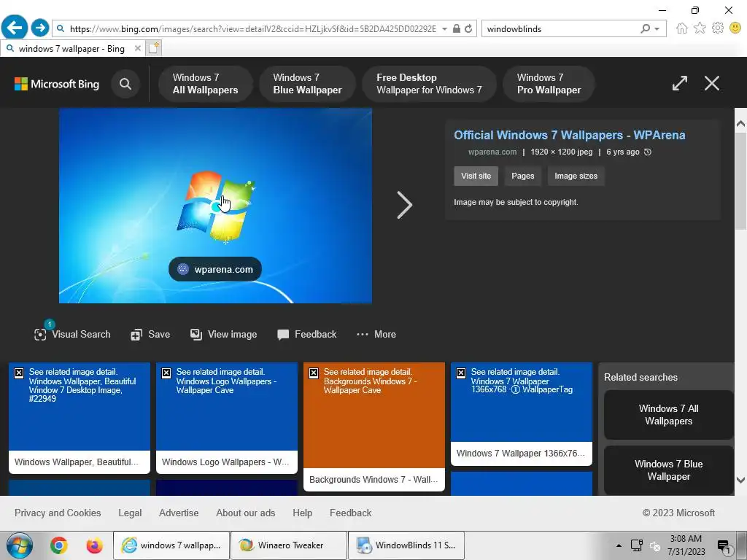Click the network tray icon
Viewport: 747px width, 560px height.
(x=636, y=545)
